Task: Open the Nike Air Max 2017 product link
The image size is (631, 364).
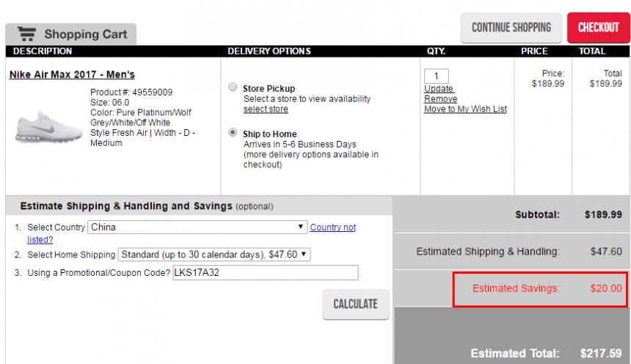Action: [x=72, y=75]
